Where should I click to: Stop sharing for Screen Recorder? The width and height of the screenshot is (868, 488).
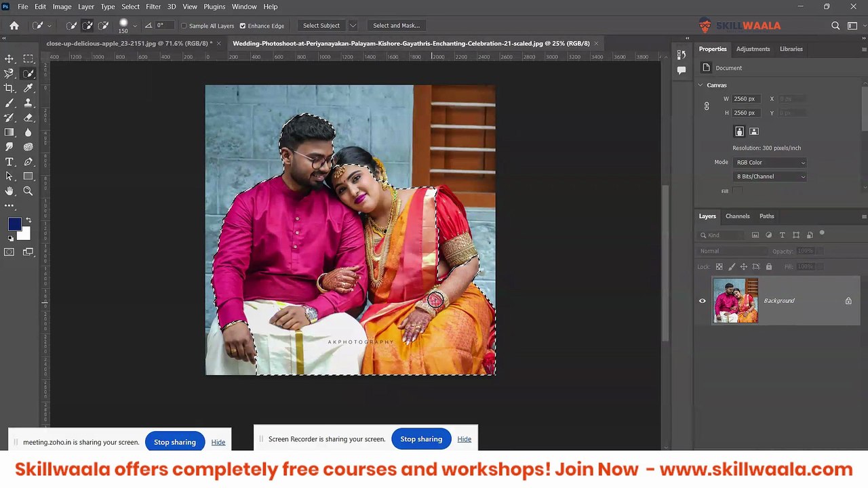421,439
